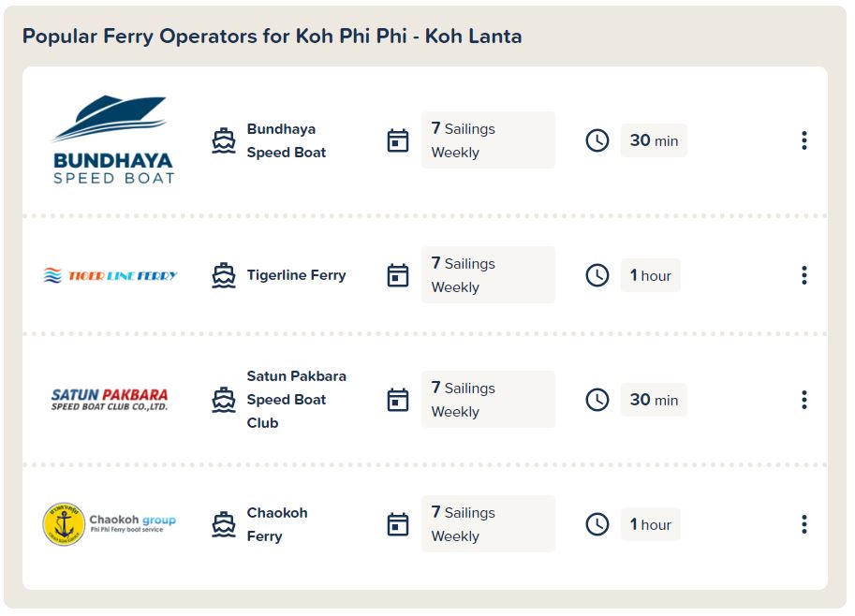Click the 7 Sailings Weekly badge for Tigerline
Screen dimensions: 855x616
tap(488, 274)
